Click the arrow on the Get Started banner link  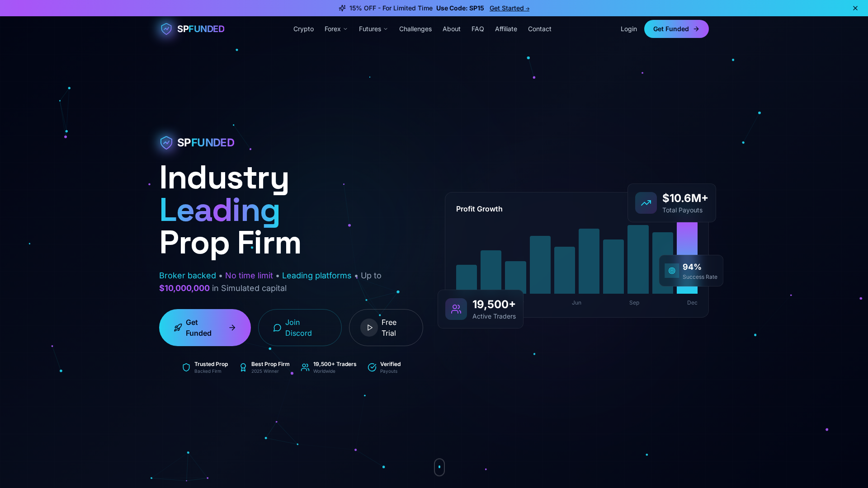(528, 8)
